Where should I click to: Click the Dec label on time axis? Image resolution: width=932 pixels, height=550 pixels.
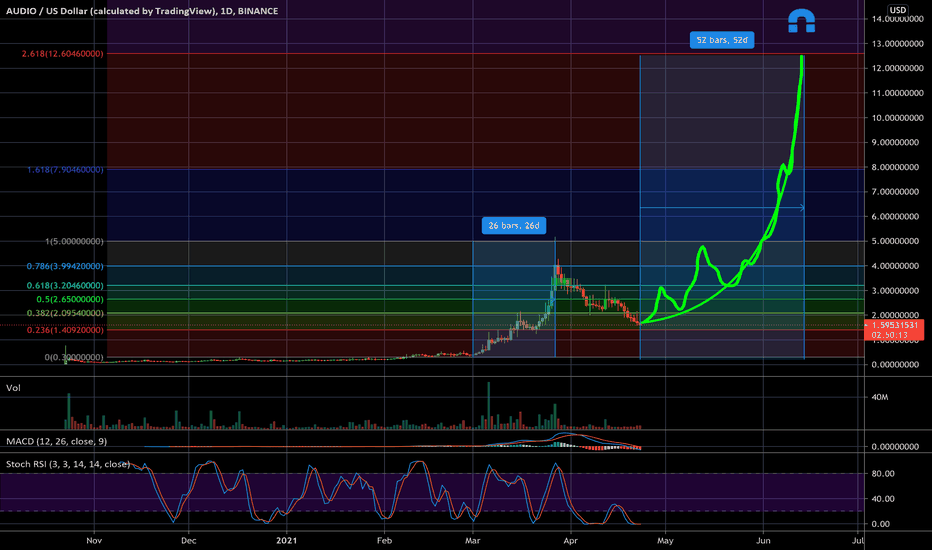click(188, 540)
